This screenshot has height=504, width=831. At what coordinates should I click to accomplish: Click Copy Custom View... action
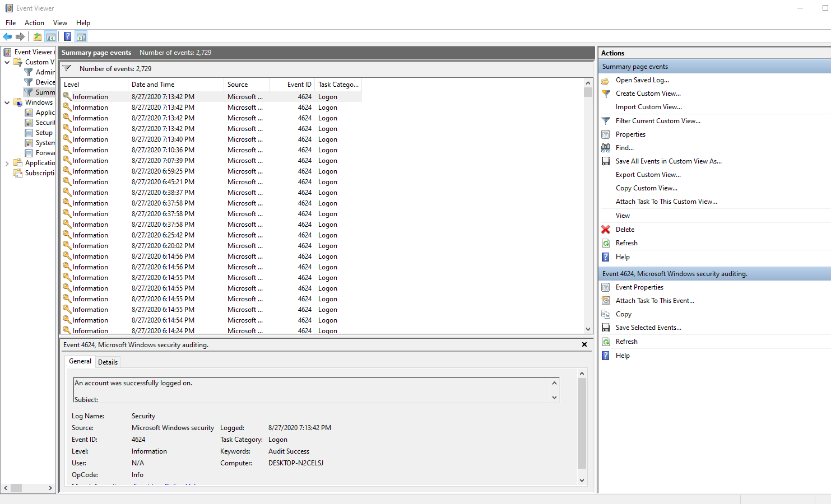pyautogui.click(x=646, y=188)
